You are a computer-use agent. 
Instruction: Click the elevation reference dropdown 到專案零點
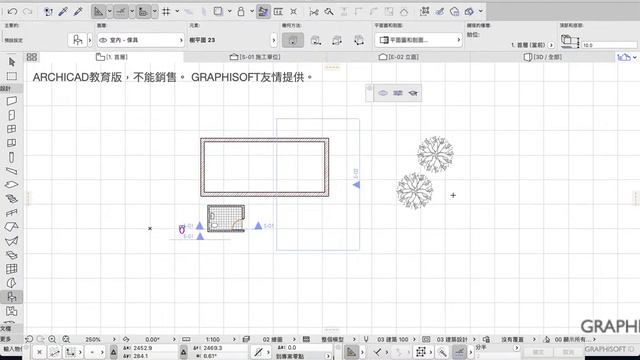(303, 356)
